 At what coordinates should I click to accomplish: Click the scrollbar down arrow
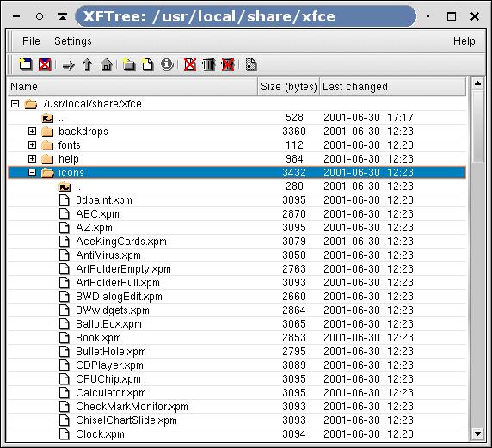477,434
